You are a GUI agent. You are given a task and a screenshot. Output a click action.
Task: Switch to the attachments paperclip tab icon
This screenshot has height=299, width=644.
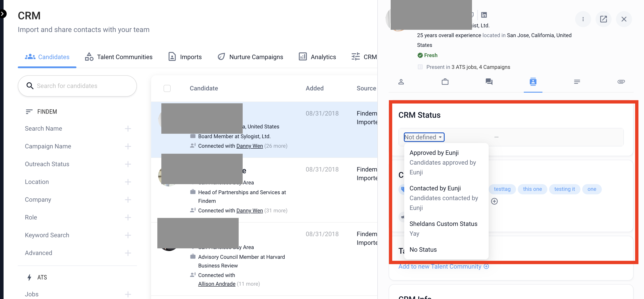(621, 82)
